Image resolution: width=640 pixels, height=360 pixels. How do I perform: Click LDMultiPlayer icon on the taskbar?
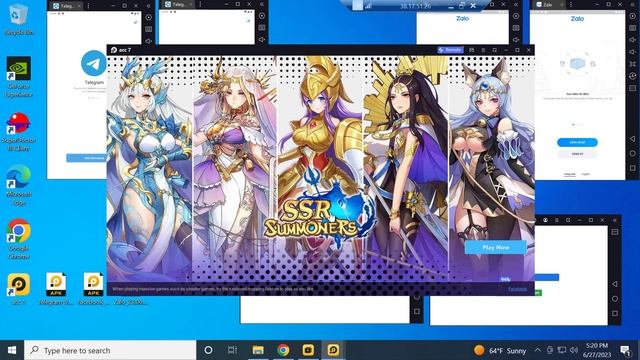308,350
